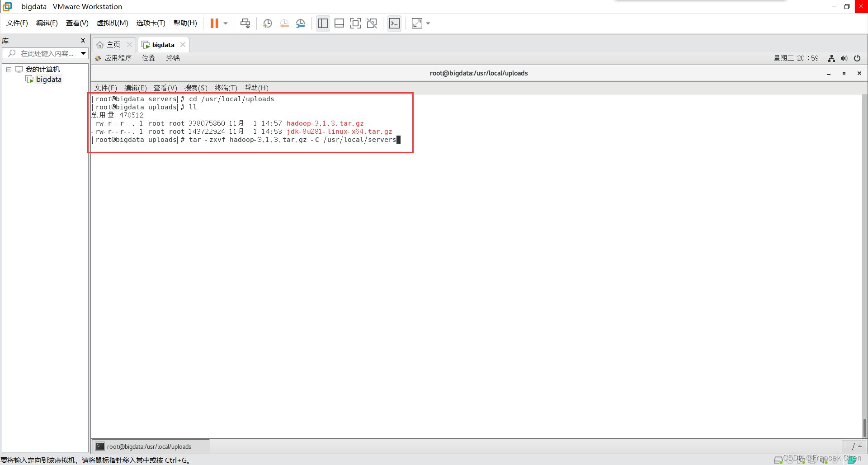
Task: Open terminal 搜索(S) menu
Action: tap(196, 88)
